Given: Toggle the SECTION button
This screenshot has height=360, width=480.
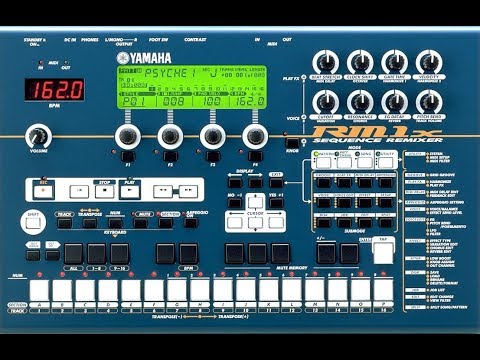Looking at the screenshot, I should (x=166, y=223).
